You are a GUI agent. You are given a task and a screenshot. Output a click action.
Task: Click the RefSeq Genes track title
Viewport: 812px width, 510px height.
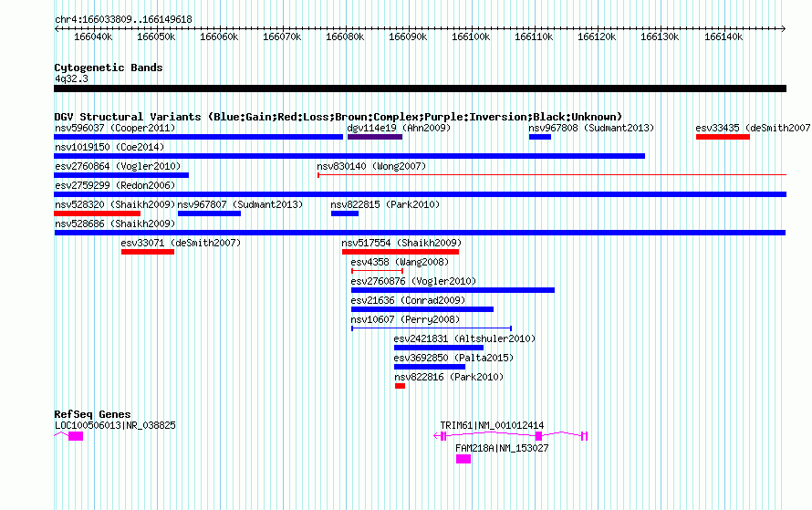(92, 414)
